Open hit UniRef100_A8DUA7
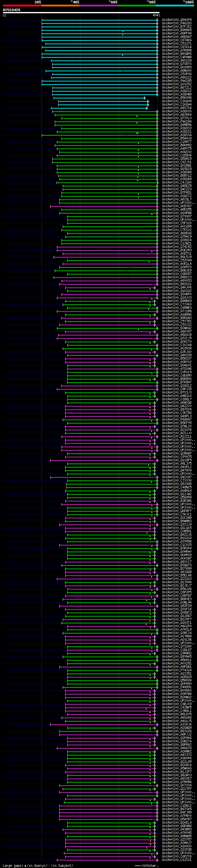 pos(177,37)
